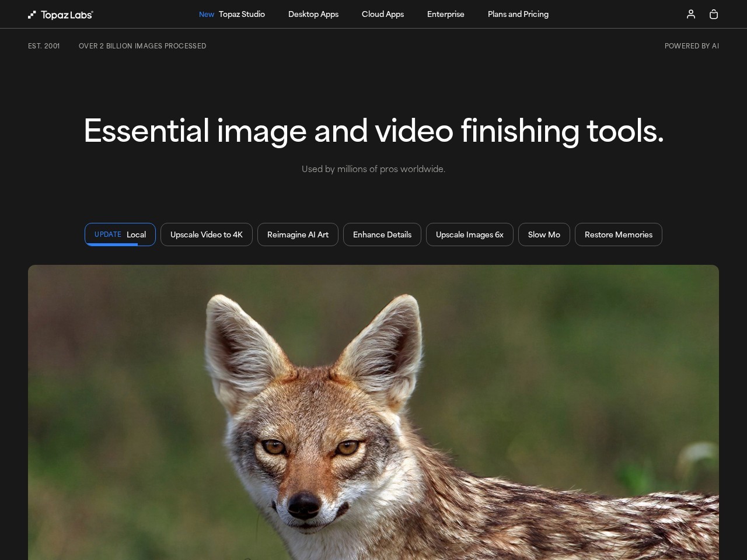
Task: Select the Upscale Video to 4K tab
Action: (207, 235)
